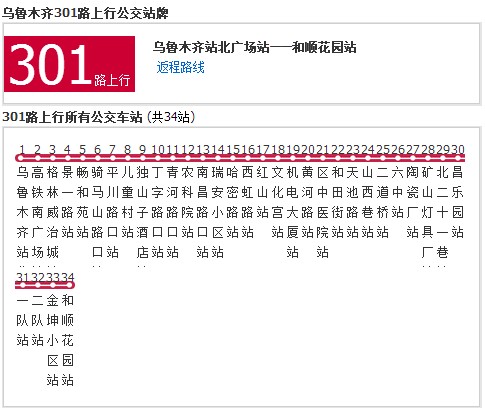
Task: Open the 金坤小区站 station link
Action: [52, 340]
